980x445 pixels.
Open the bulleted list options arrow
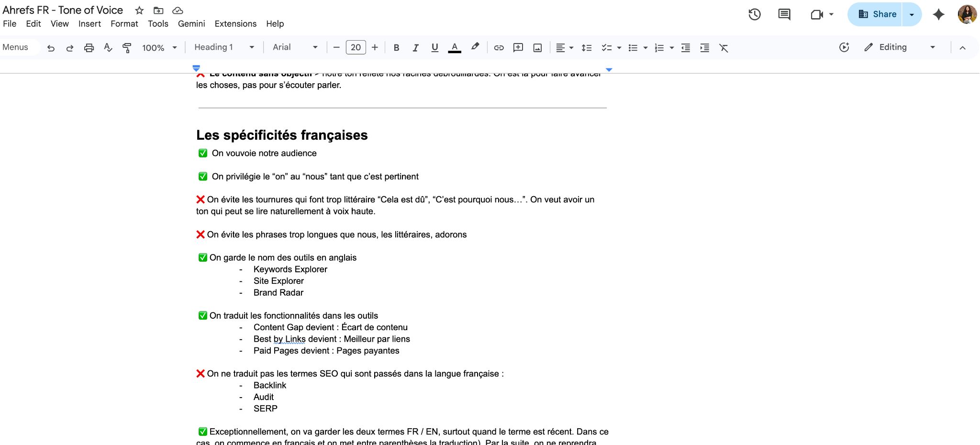[646, 48]
